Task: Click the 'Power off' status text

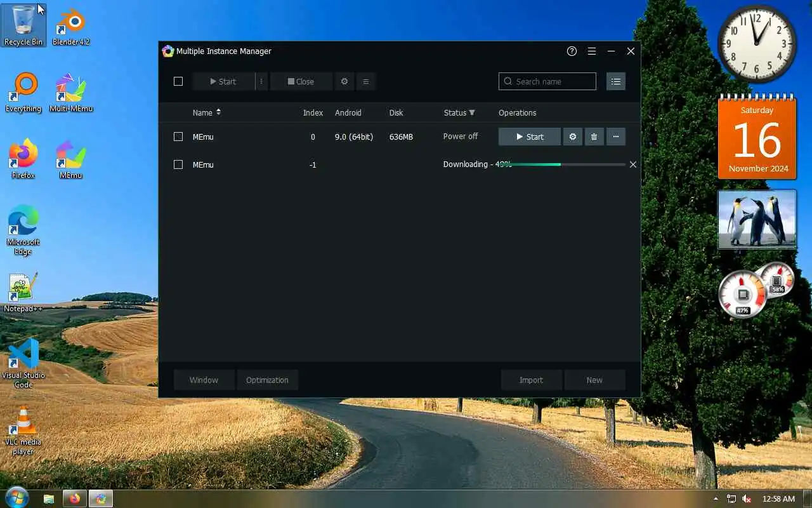Action: tap(461, 137)
